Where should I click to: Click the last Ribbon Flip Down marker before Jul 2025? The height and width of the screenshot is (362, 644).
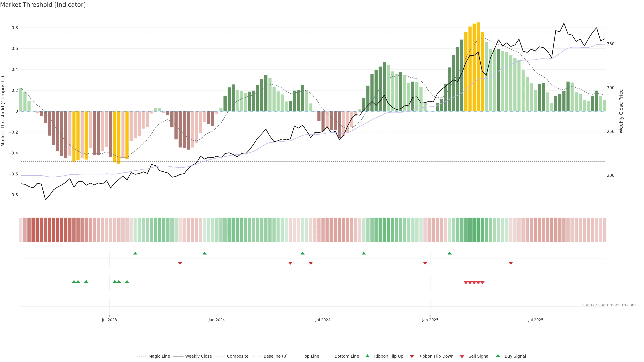(511, 263)
